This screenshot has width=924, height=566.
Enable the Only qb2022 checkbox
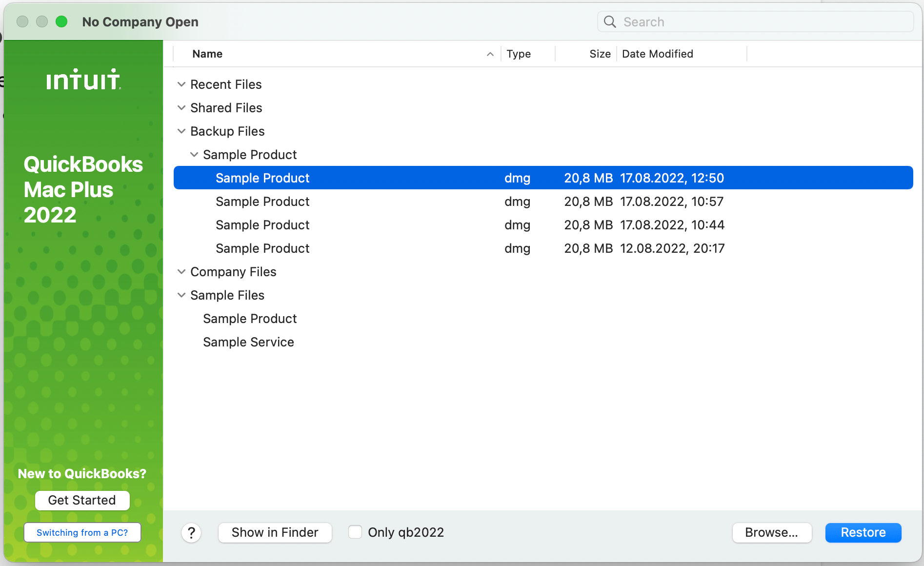(355, 532)
